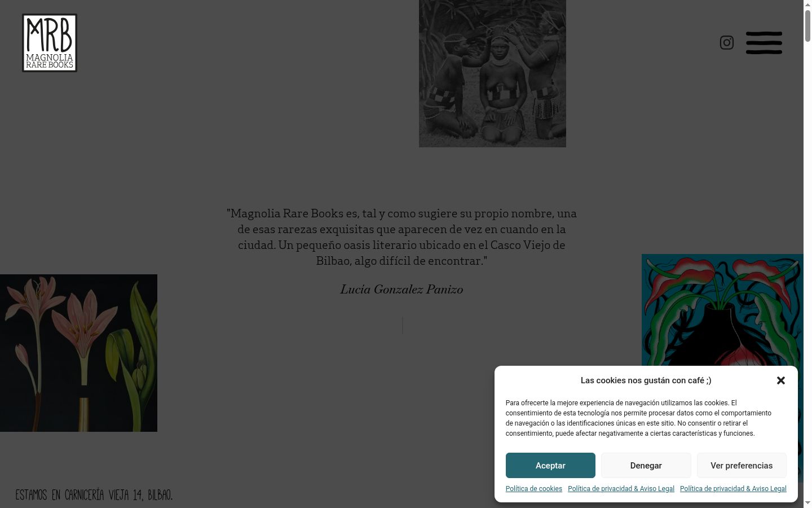Select the colorful plant vase illustration
Viewport: 812px width, 508px height.
(722, 310)
